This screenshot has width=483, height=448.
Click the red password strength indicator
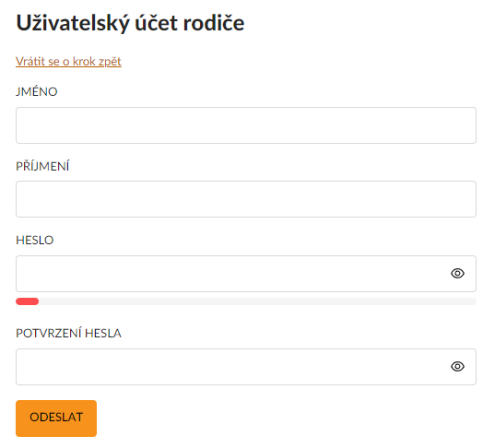tap(27, 301)
